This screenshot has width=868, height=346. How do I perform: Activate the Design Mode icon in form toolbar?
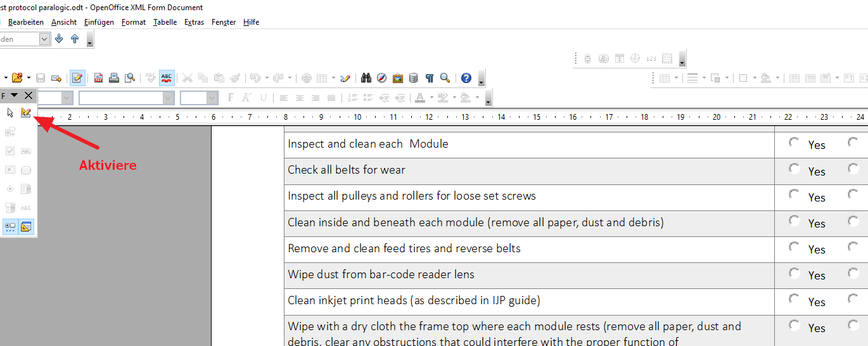click(x=25, y=113)
